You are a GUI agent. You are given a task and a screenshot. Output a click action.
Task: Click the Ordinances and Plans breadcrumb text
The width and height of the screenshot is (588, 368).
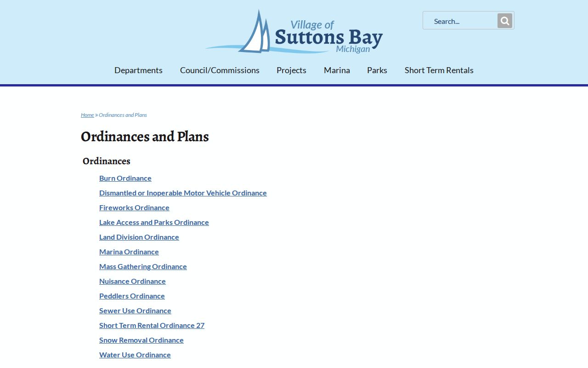(x=123, y=115)
